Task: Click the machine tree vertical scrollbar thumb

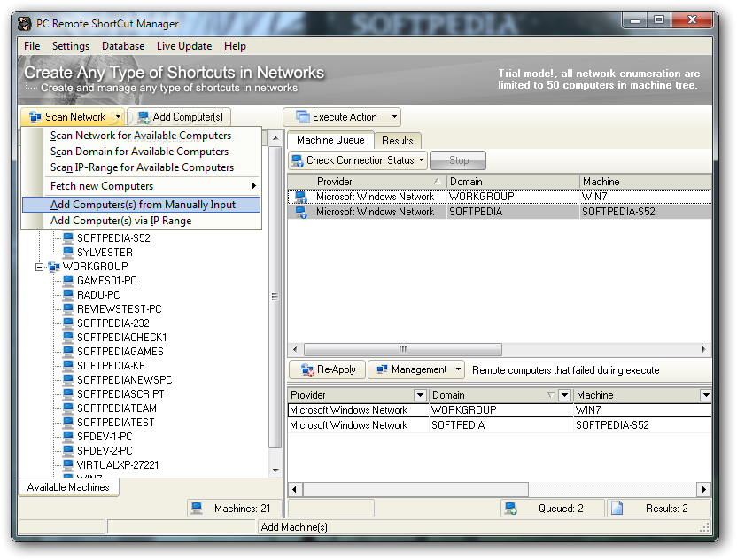Action: click(x=275, y=297)
